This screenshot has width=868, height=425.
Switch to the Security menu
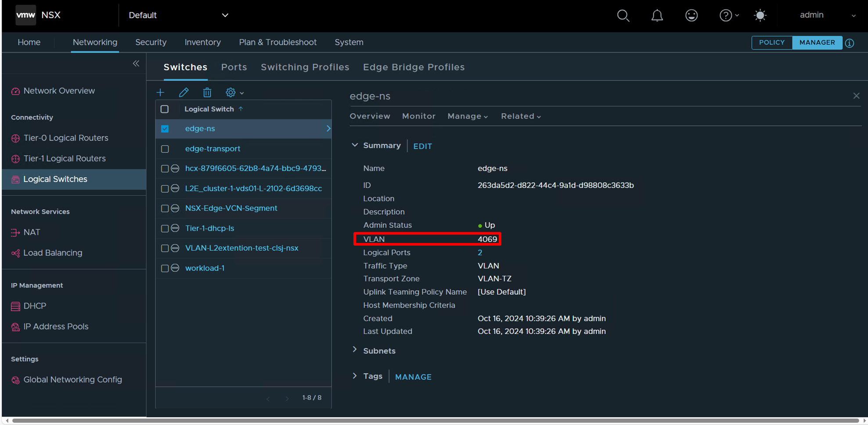coord(151,43)
